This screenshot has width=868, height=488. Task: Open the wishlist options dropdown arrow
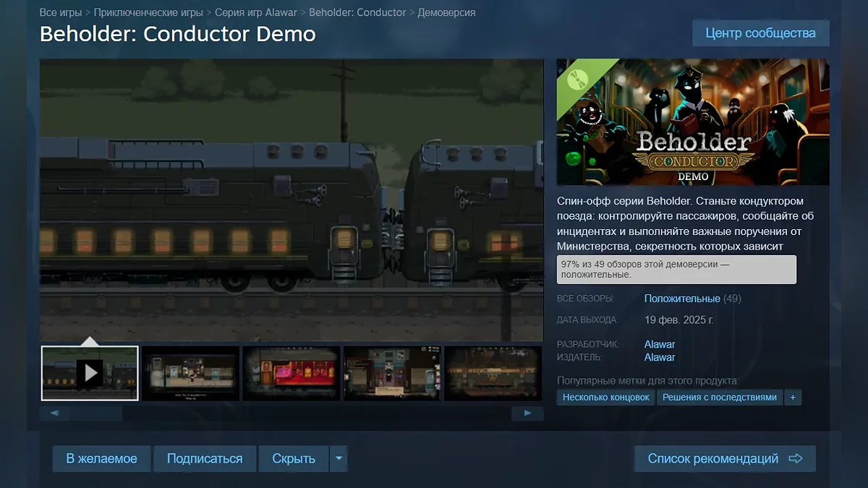[339, 458]
